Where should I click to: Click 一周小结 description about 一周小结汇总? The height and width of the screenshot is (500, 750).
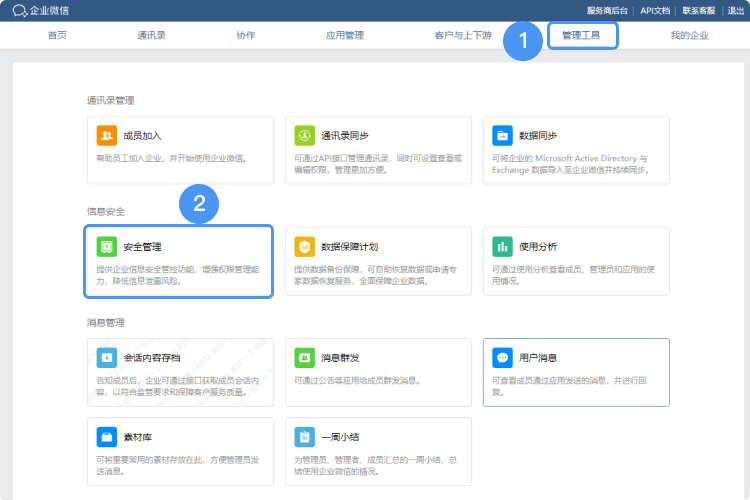[x=375, y=466]
